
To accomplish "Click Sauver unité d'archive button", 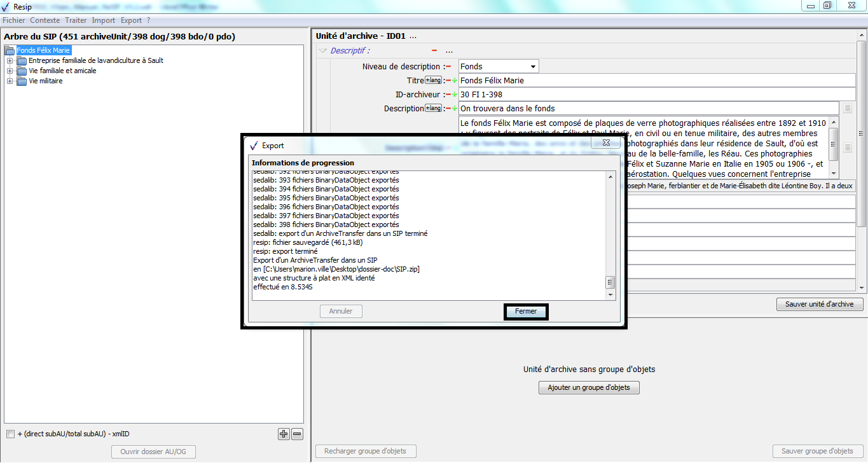I will [x=819, y=304].
